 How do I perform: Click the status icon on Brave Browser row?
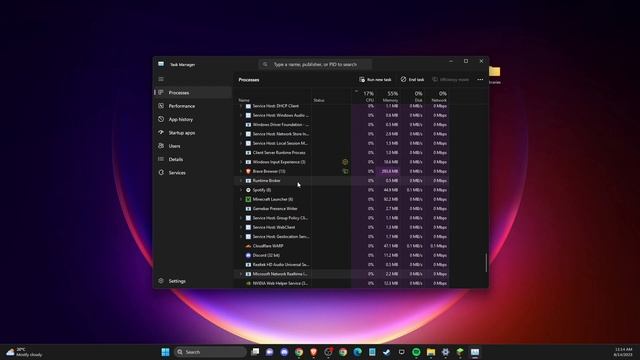[x=345, y=171]
